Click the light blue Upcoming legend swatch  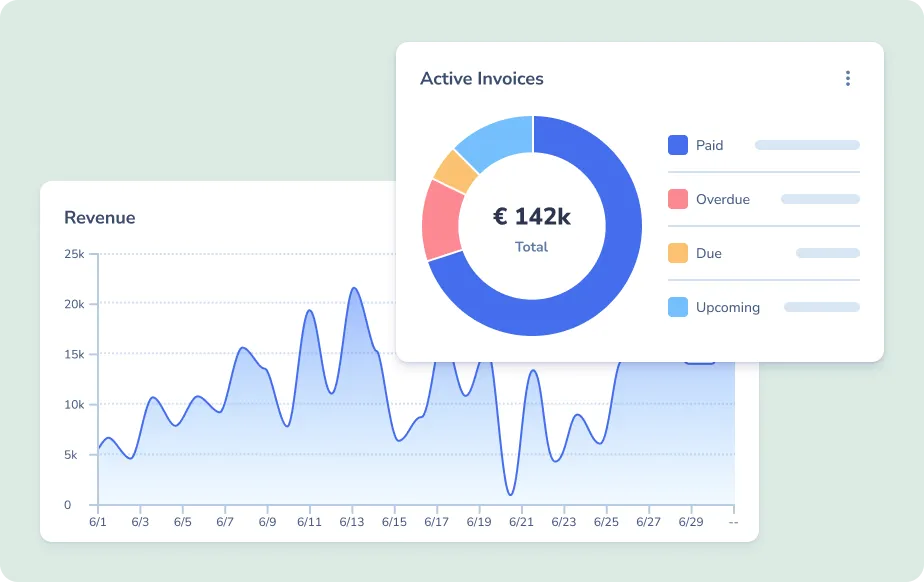tap(678, 307)
